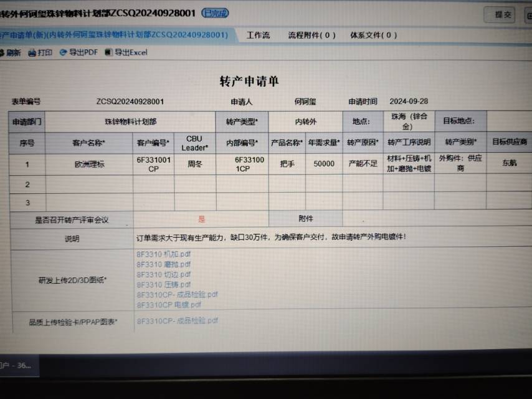Open the 流程附件(0) tab
The width and height of the screenshot is (532, 399).
click(311, 36)
